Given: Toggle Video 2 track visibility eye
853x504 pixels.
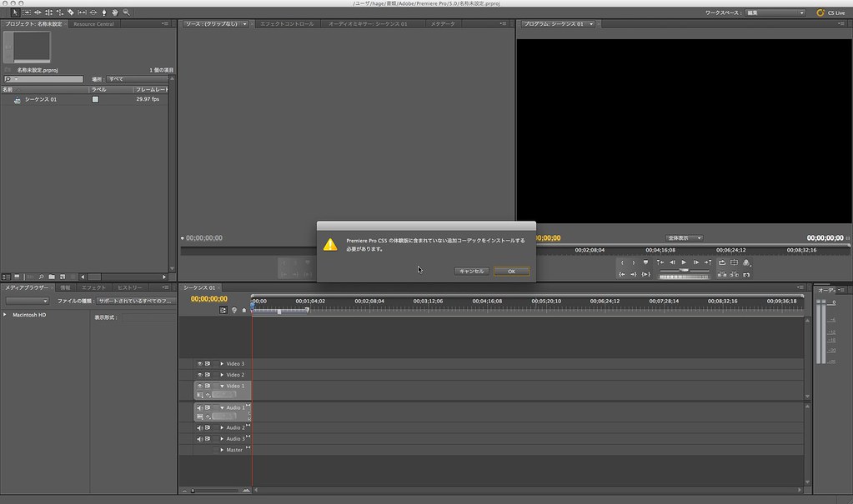Looking at the screenshot, I should (200, 375).
